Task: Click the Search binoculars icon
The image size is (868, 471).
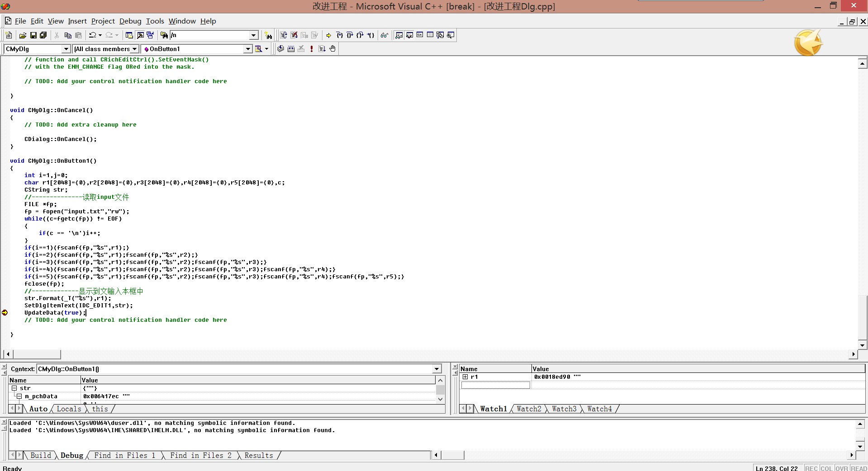Action: pyautogui.click(x=268, y=35)
